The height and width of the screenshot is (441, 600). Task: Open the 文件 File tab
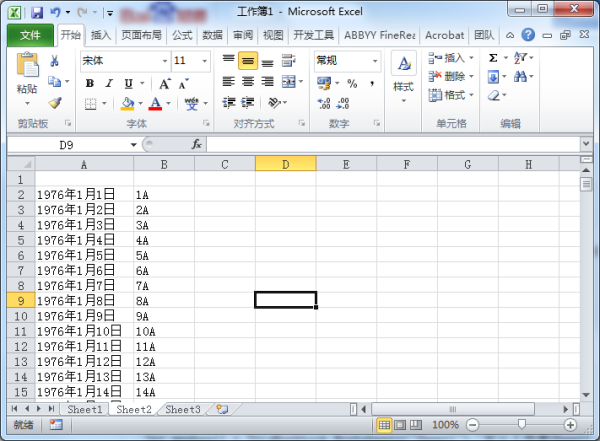coord(30,35)
